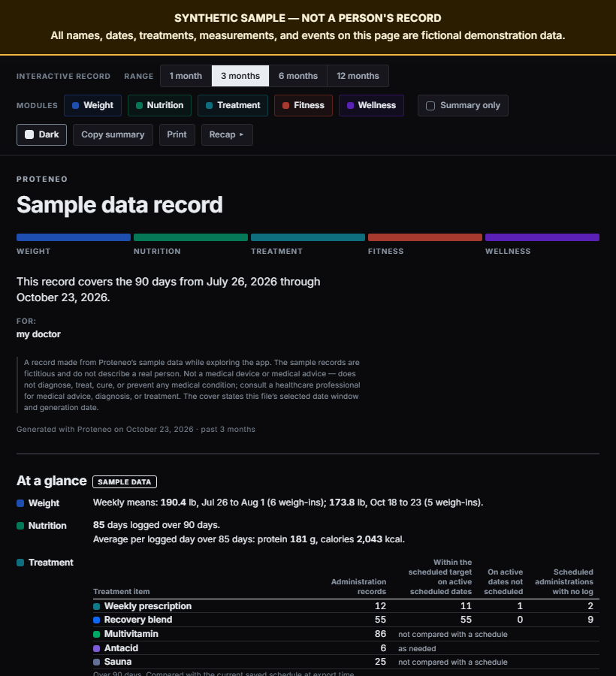The width and height of the screenshot is (616, 676).
Task: Click the PROTENEO brand label
Action: click(x=42, y=180)
